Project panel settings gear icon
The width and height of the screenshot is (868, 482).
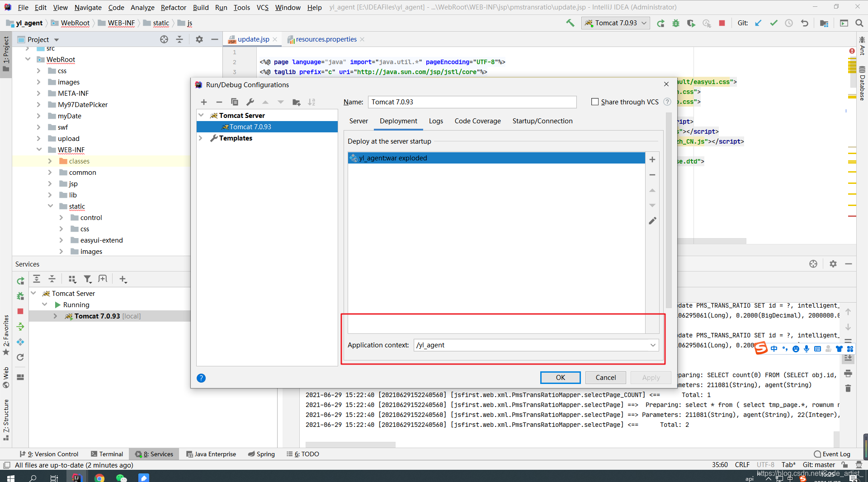pyautogui.click(x=199, y=39)
